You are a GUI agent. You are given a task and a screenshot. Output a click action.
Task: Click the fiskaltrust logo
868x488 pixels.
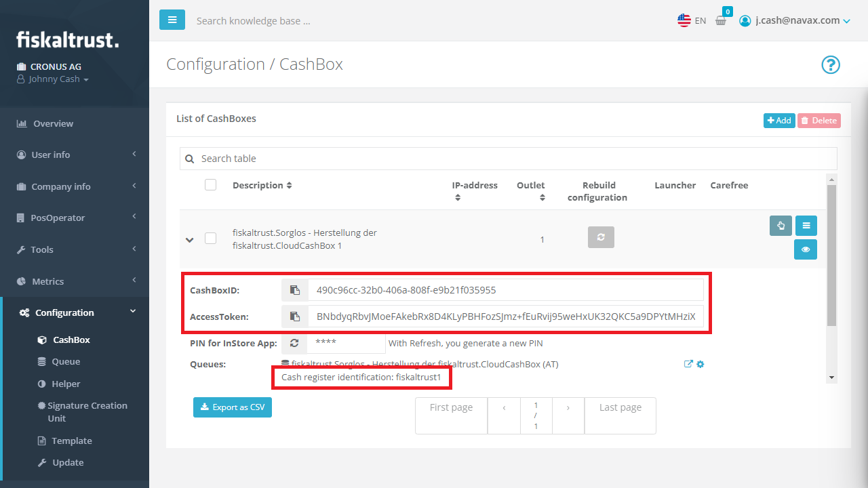(x=67, y=39)
